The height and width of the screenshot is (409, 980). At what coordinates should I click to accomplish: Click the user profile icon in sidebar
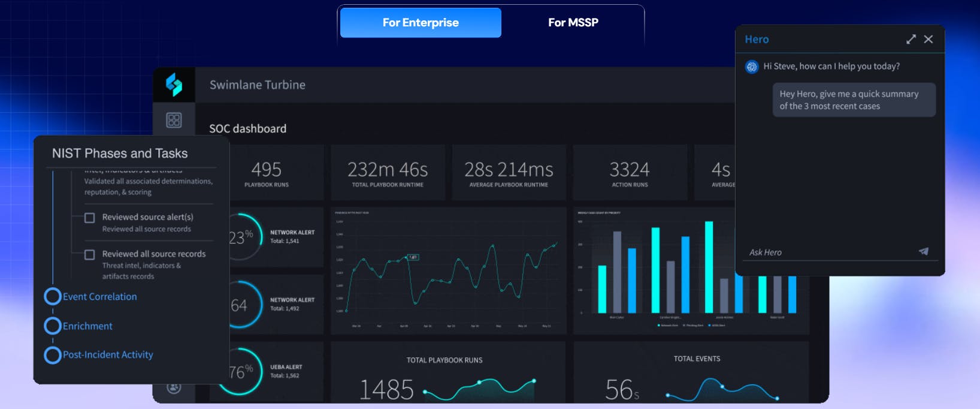click(x=174, y=387)
